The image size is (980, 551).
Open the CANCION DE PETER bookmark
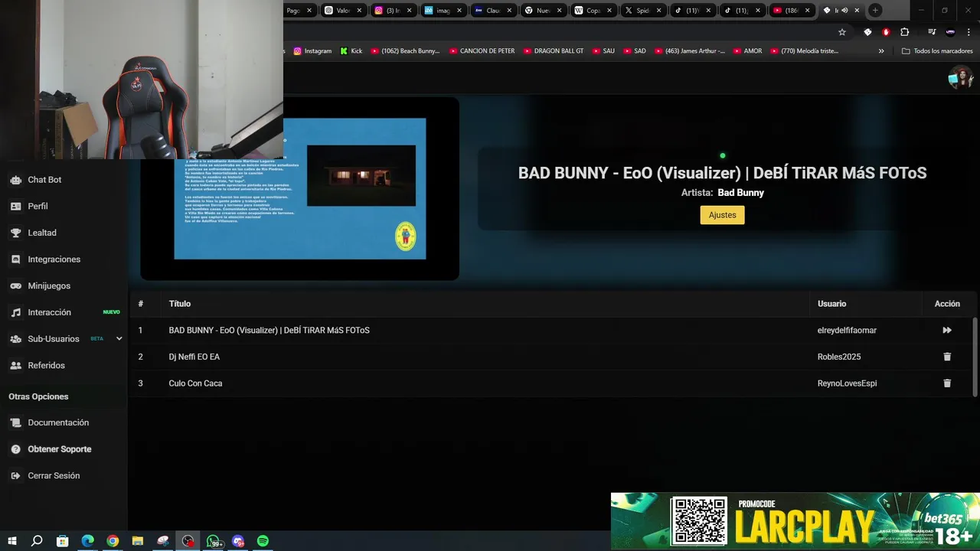482,51
